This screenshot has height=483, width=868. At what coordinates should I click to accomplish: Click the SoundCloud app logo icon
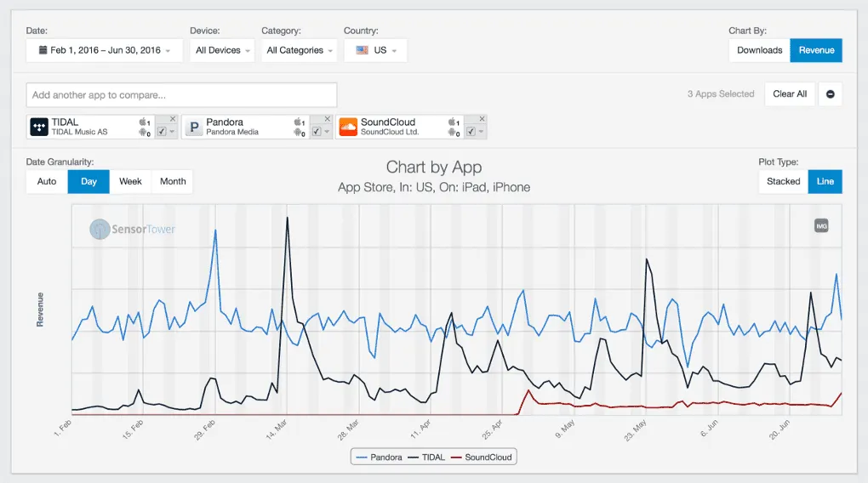tap(348, 127)
